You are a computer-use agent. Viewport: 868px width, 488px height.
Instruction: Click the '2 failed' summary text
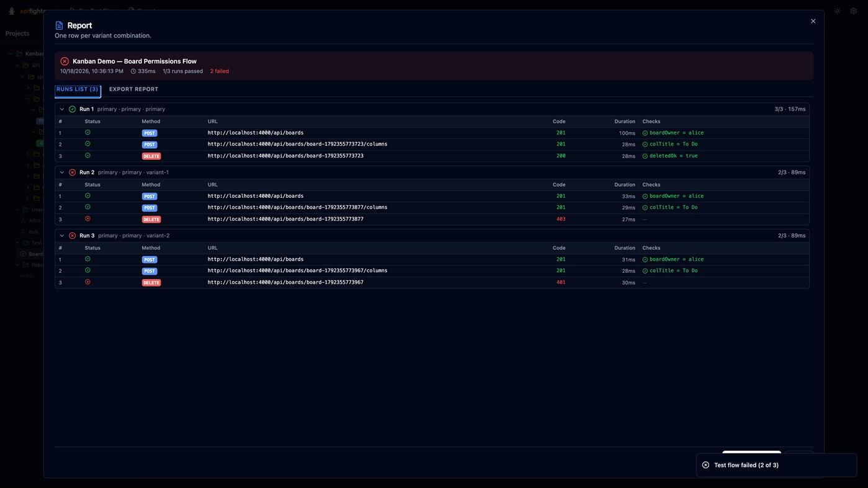(x=220, y=71)
